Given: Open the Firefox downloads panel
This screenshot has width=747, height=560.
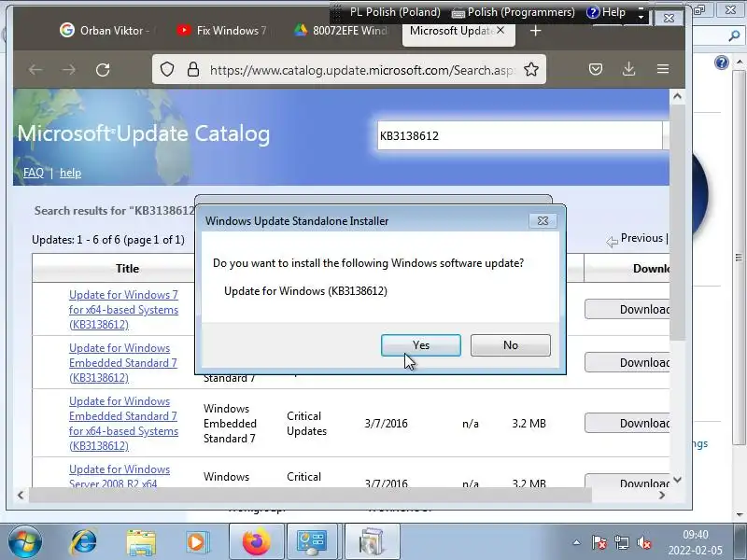Looking at the screenshot, I should 628,69.
